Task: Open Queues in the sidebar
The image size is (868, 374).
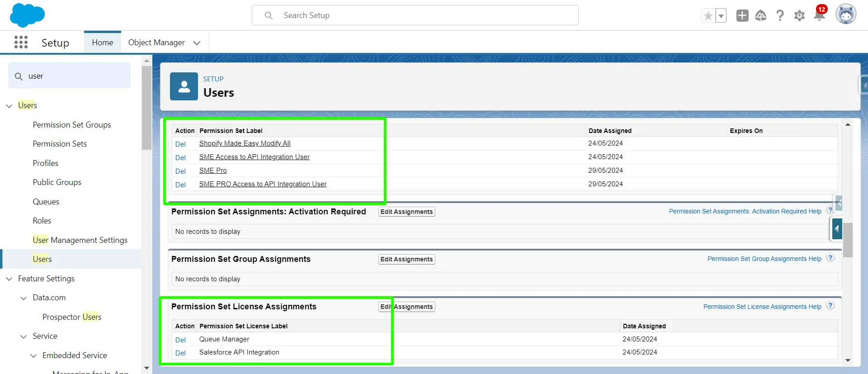Action: [x=46, y=202]
